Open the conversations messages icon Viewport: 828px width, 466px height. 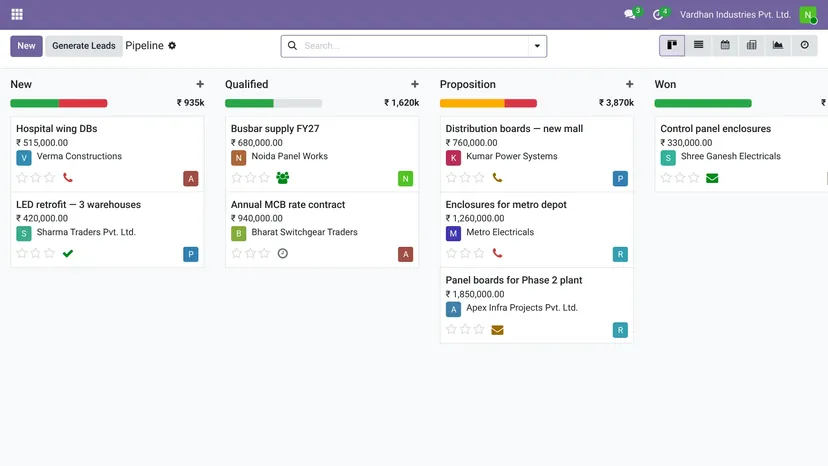coord(629,14)
